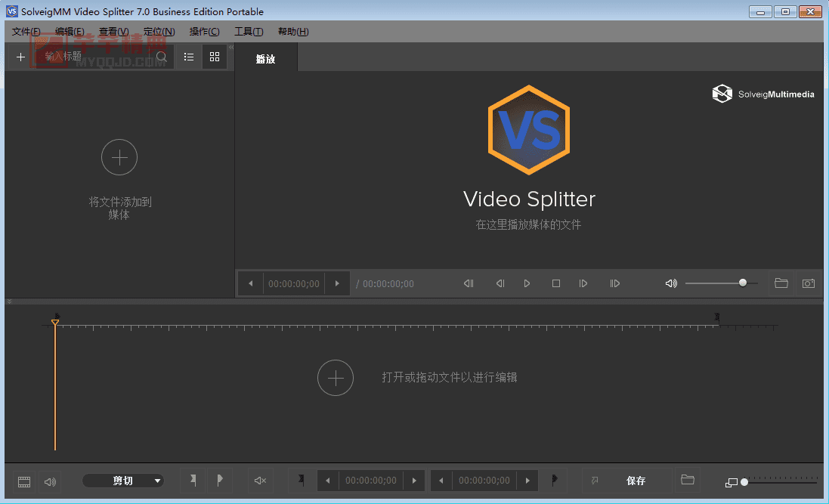Open output folder icon beside 保存
The width and height of the screenshot is (829, 504).
click(688, 481)
